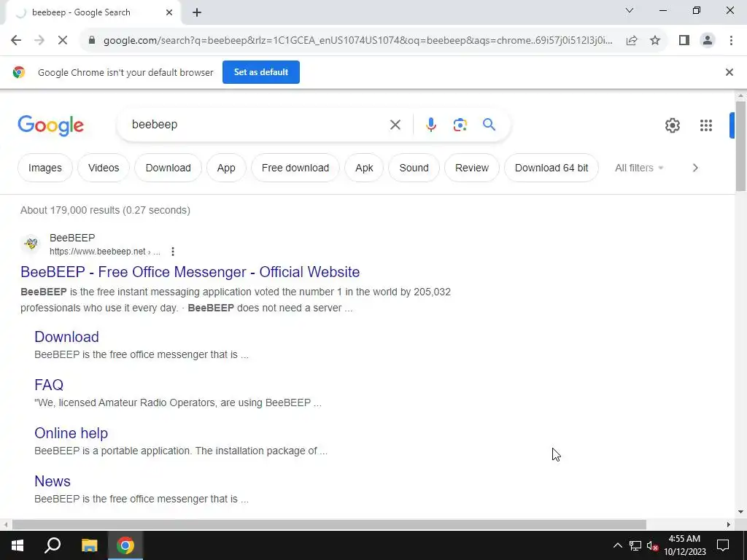This screenshot has height=560, width=747.
Task: Select the Sound filter chip
Action: tap(414, 168)
